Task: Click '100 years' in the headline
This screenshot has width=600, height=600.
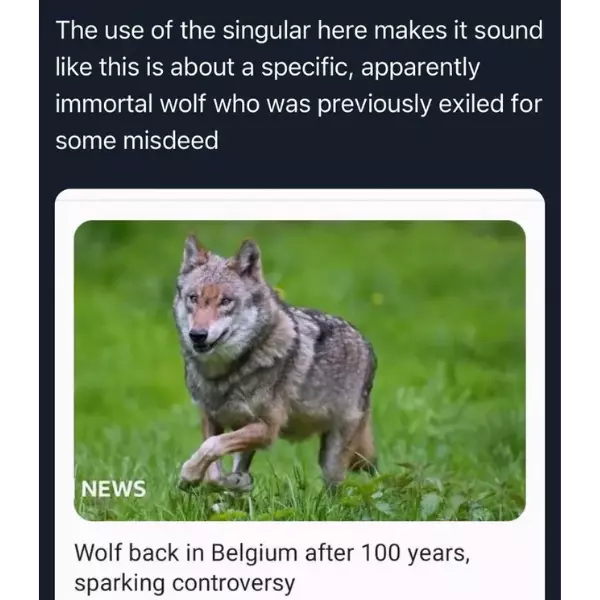Action: tap(414, 553)
